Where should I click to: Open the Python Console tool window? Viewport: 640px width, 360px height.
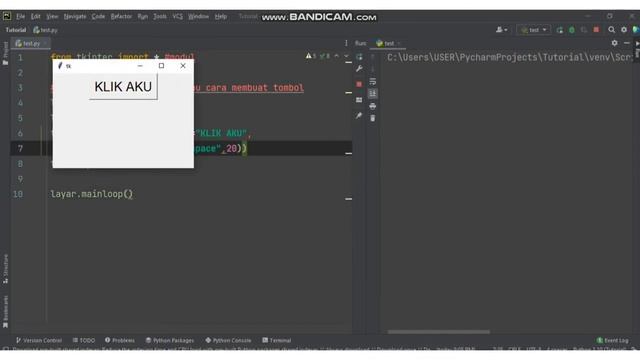pos(228,340)
